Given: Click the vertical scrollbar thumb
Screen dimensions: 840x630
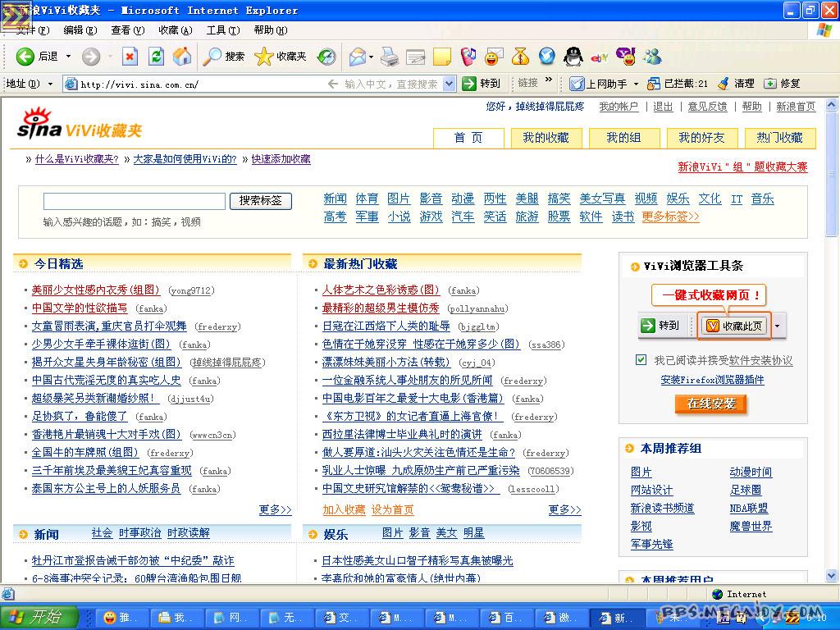Looking at the screenshot, I should 831,174.
